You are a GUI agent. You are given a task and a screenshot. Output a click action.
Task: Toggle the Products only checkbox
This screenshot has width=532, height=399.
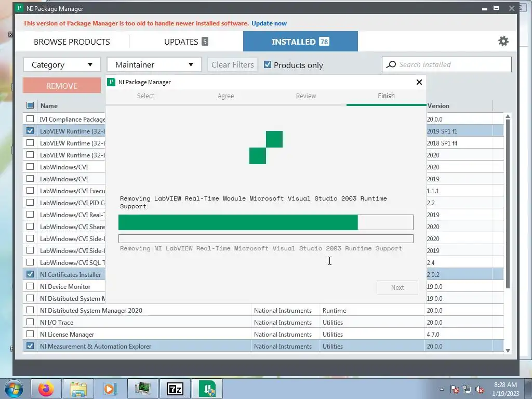point(268,64)
